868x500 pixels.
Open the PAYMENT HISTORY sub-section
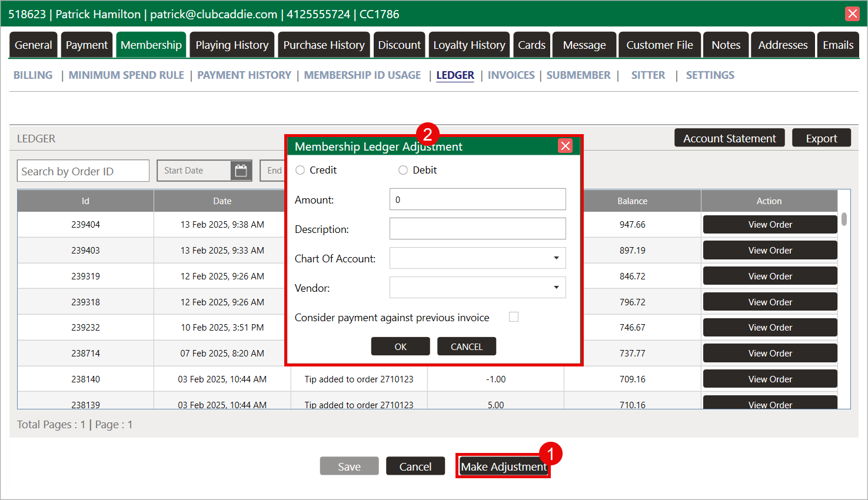244,75
